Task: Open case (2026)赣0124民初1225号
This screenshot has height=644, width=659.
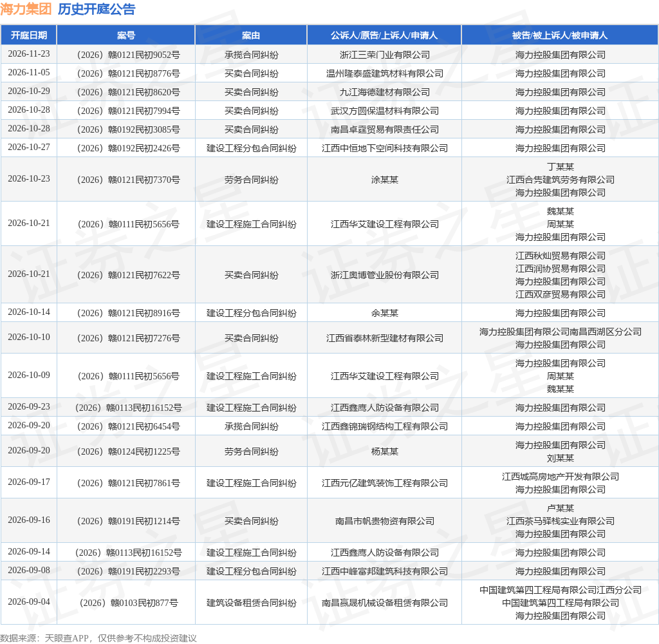Action: pyautogui.click(x=129, y=451)
